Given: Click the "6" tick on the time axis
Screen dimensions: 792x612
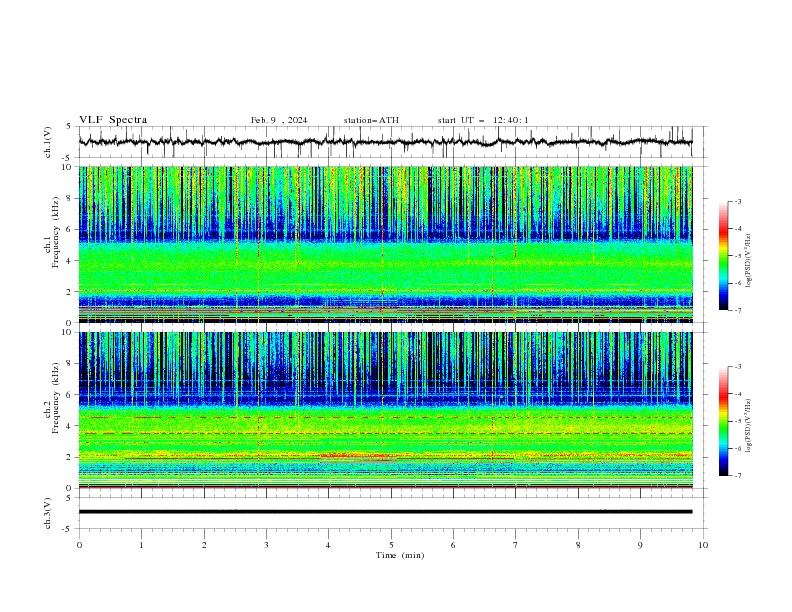Looking at the screenshot, I should 453,545.
